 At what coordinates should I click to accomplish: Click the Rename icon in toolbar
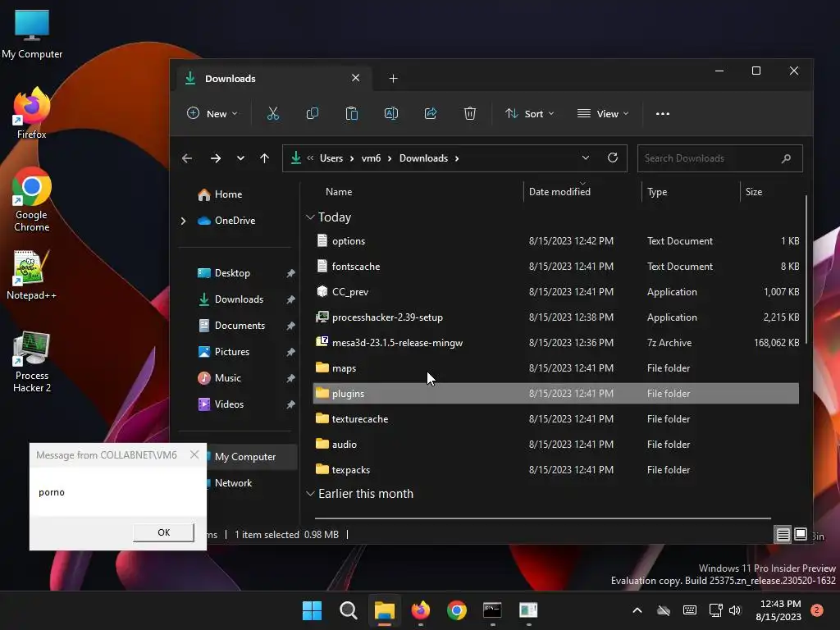tap(391, 113)
